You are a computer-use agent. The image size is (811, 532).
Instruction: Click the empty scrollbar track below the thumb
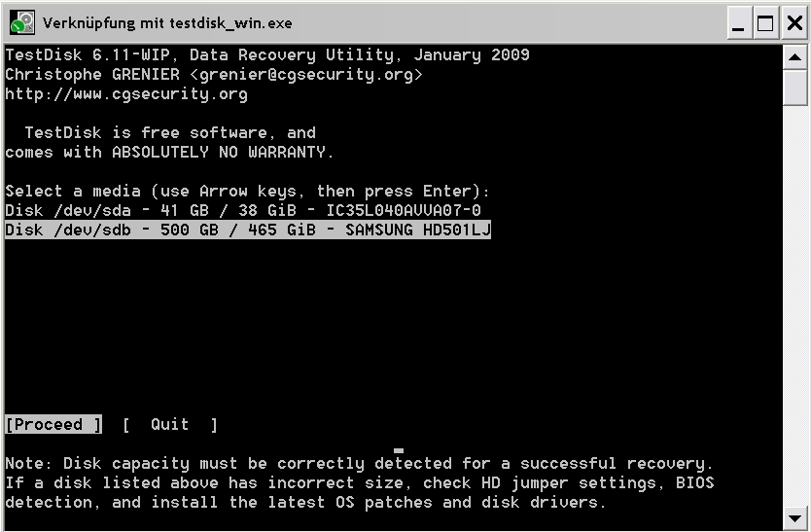[x=795, y=305]
